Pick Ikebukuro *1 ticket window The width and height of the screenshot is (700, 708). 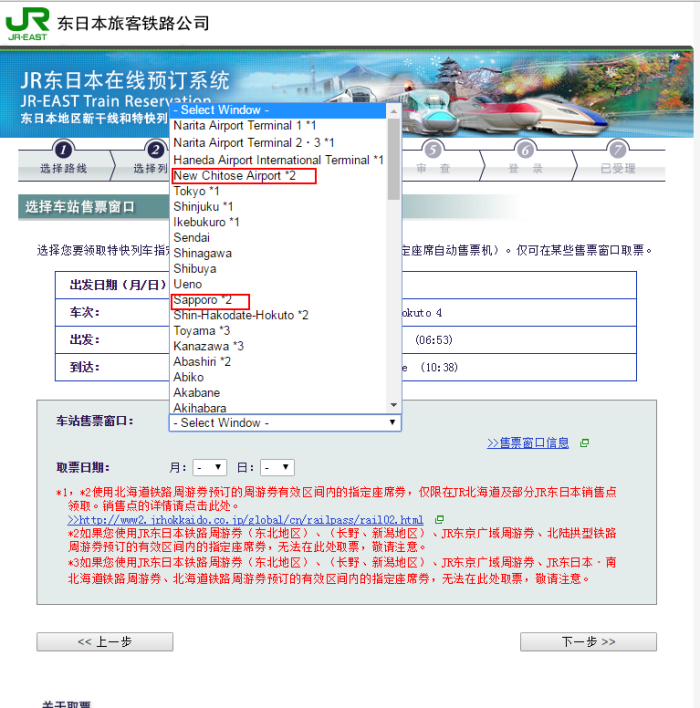[278, 222]
